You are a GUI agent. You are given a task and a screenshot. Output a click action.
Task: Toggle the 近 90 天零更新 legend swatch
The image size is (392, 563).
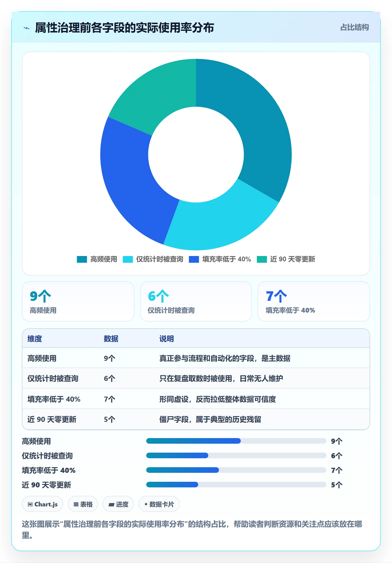click(x=262, y=259)
